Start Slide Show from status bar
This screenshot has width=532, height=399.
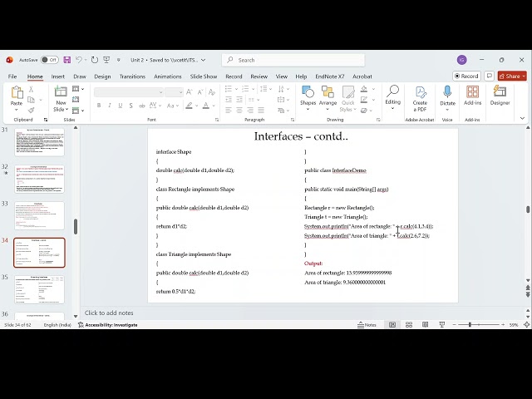point(441,325)
